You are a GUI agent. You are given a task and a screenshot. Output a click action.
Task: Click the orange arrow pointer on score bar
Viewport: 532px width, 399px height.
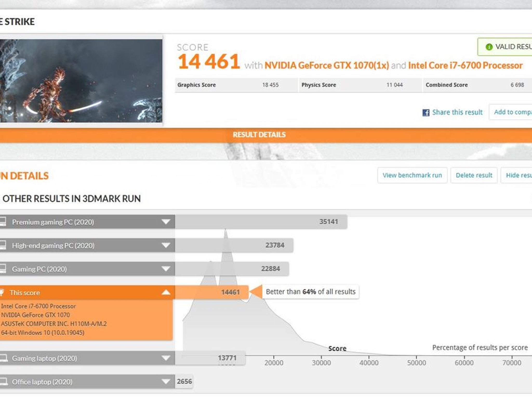point(256,292)
